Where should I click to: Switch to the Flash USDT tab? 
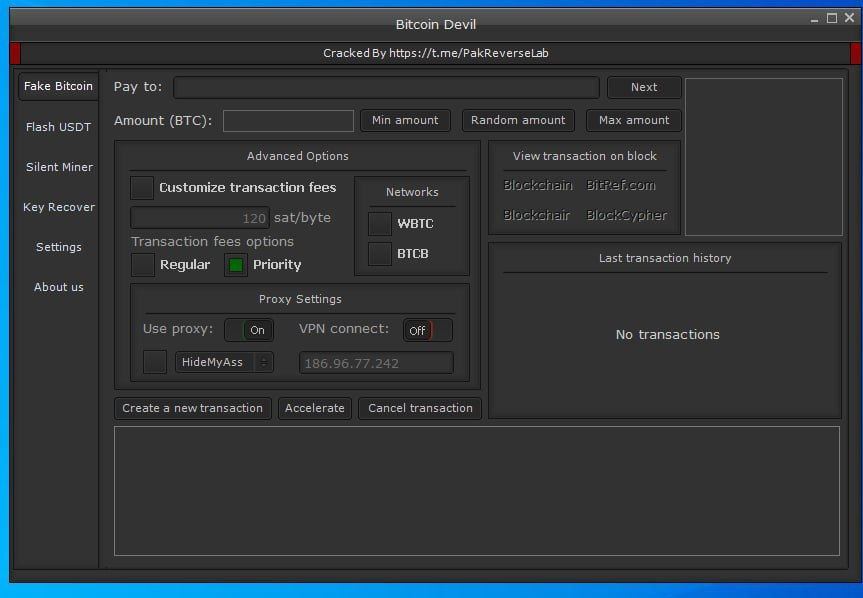(x=58, y=127)
